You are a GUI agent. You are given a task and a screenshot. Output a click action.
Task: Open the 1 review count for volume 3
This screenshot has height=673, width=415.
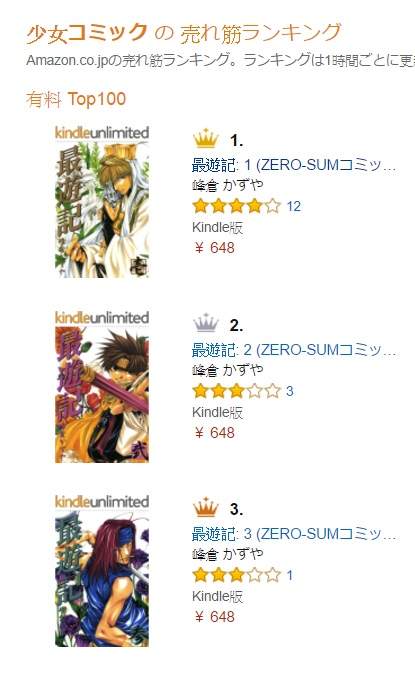pyautogui.click(x=290, y=575)
